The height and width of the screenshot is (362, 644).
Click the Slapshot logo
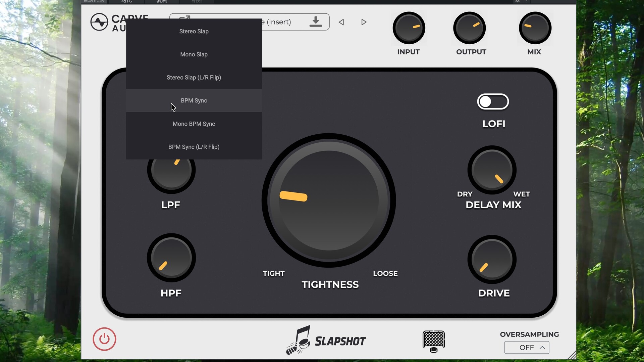coord(326,341)
